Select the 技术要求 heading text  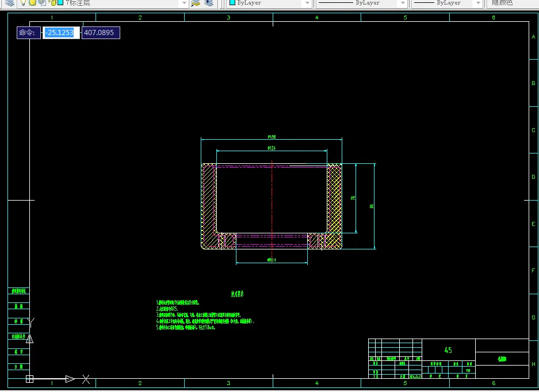click(237, 294)
